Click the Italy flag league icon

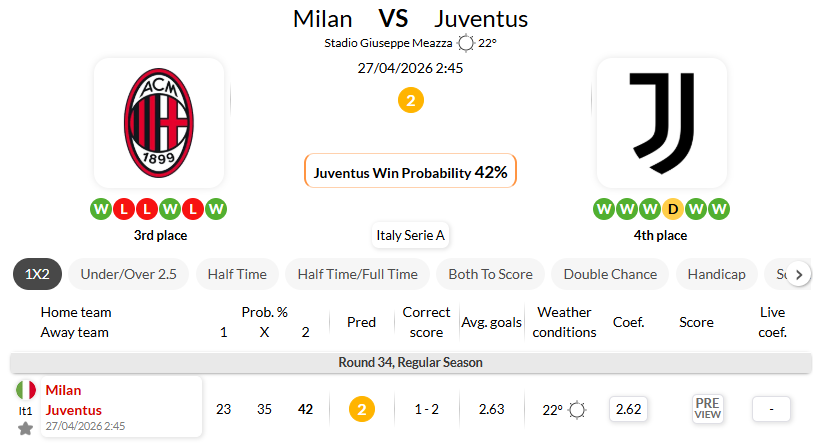pos(25,390)
